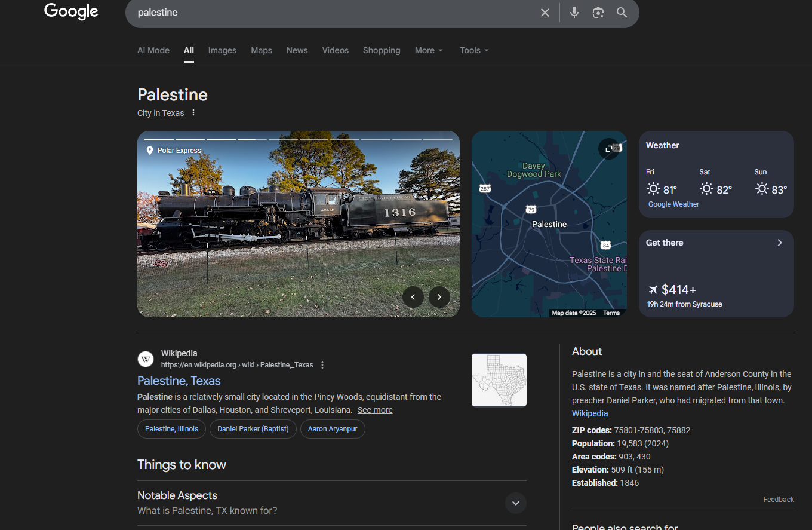Viewport: 812px width, 530px height.
Task: Switch to the Images tab
Action: pyautogui.click(x=222, y=50)
